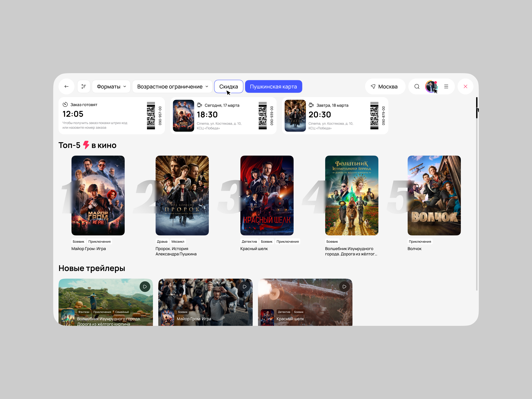Open the Волшебник Изумрудного города poster

[352, 196]
